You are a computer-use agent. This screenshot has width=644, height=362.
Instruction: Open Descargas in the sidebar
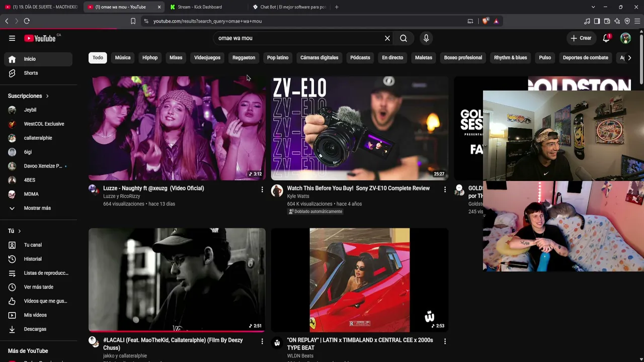[38, 329]
